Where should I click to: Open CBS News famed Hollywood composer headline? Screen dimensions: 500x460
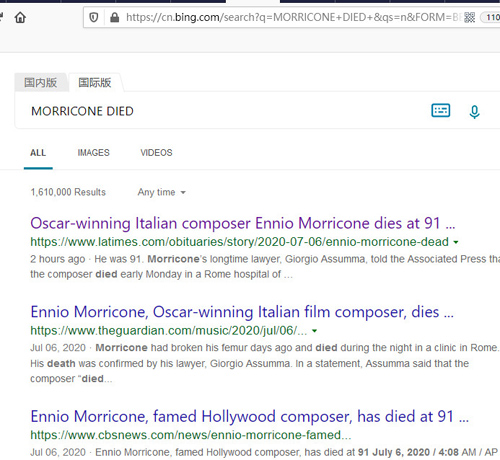(250, 417)
